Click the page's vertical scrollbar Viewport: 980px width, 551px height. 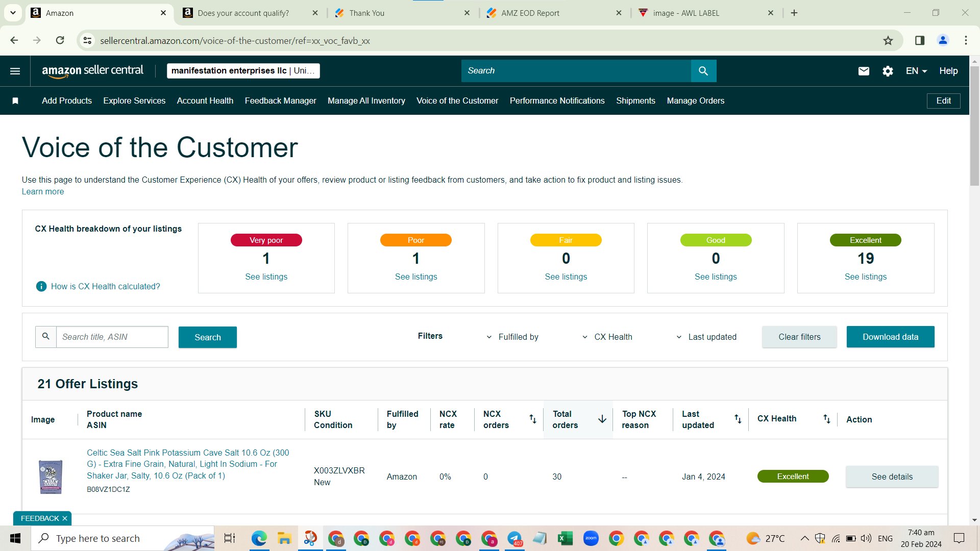pos(974,127)
